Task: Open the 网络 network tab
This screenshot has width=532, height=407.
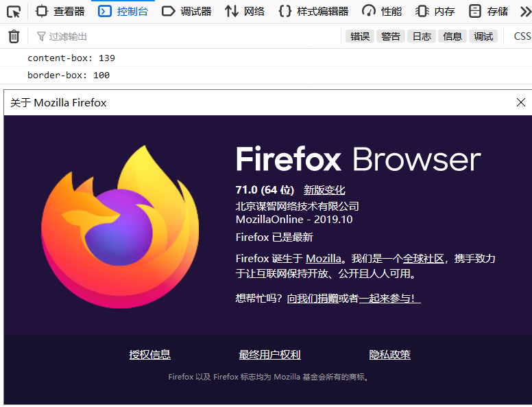Action: [x=245, y=12]
